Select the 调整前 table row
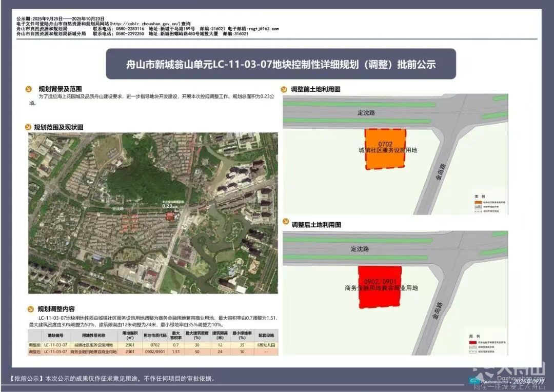This screenshot has width=554, height=392. tap(154, 345)
